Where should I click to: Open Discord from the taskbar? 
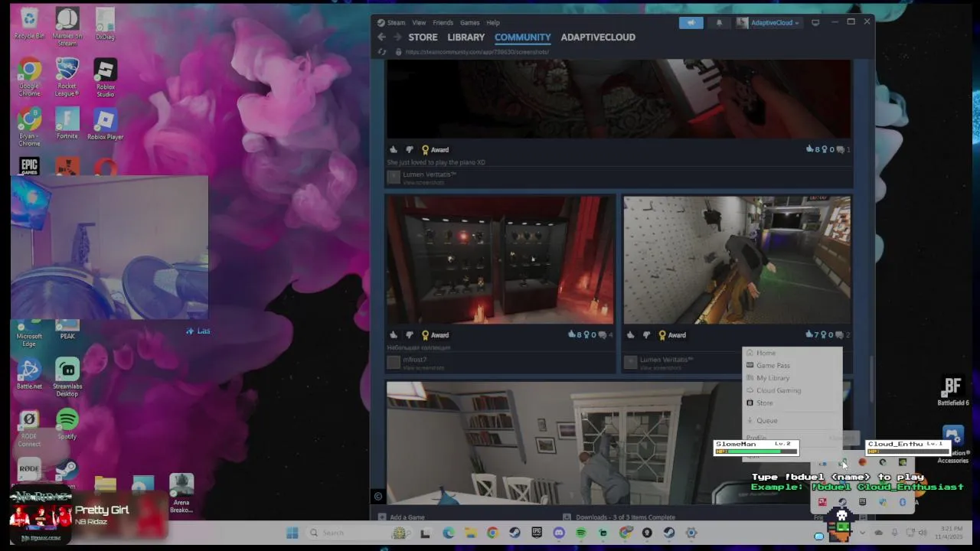(x=559, y=533)
